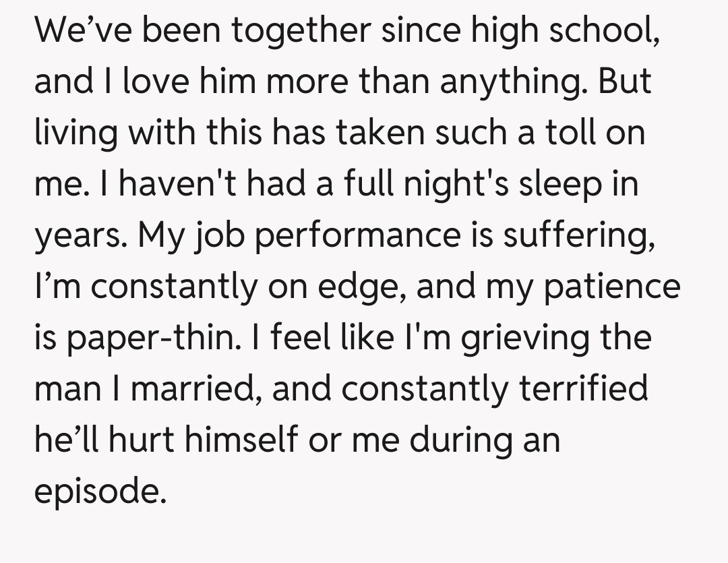The height and width of the screenshot is (563, 728).
Task: Click the word 'living' starting line three
Action: pyautogui.click(x=71, y=133)
